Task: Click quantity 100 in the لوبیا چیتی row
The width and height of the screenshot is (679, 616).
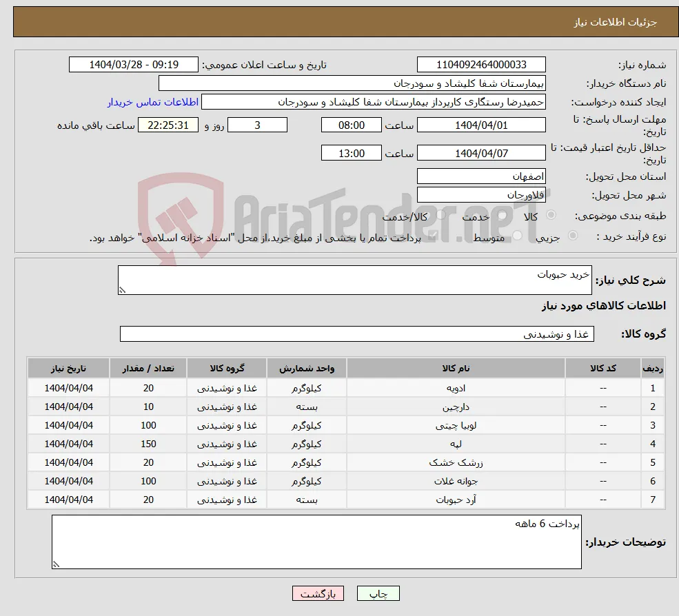Action: [148, 426]
